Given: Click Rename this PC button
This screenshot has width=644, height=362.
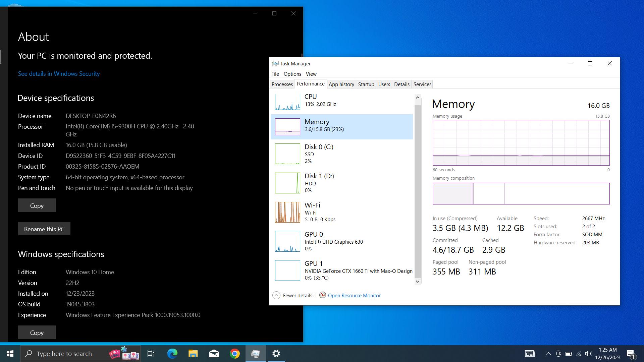Looking at the screenshot, I should (44, 229).
